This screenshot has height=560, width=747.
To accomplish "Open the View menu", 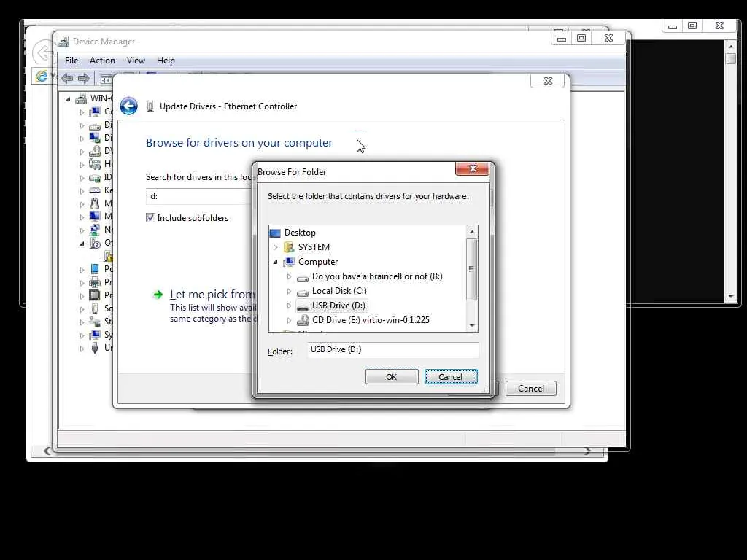I will click(136, 61).
